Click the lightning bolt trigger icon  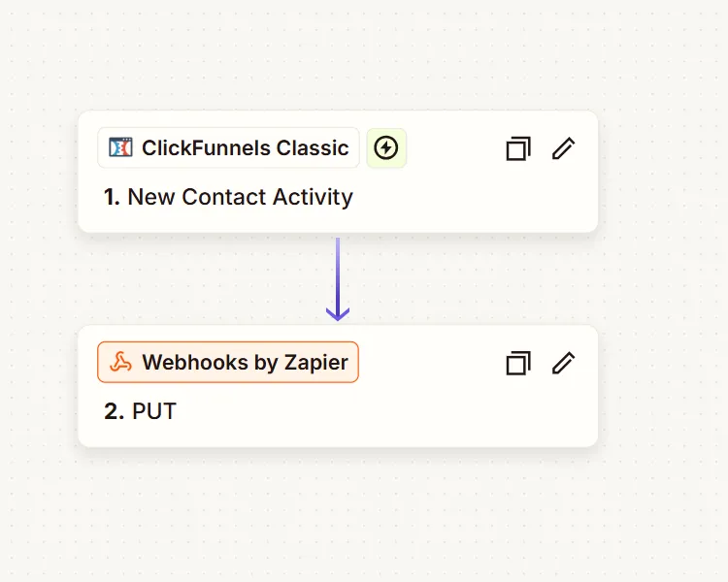[386, 148]
